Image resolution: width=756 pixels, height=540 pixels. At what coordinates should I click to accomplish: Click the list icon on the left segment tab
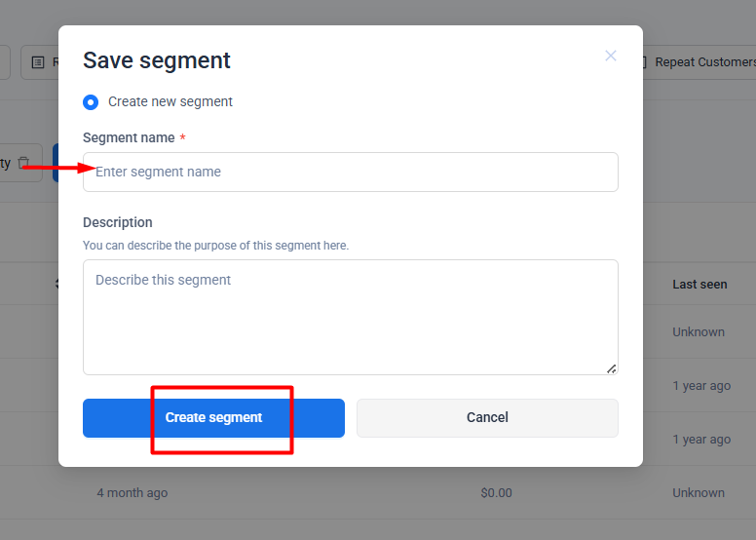click(x=38, y=62)
